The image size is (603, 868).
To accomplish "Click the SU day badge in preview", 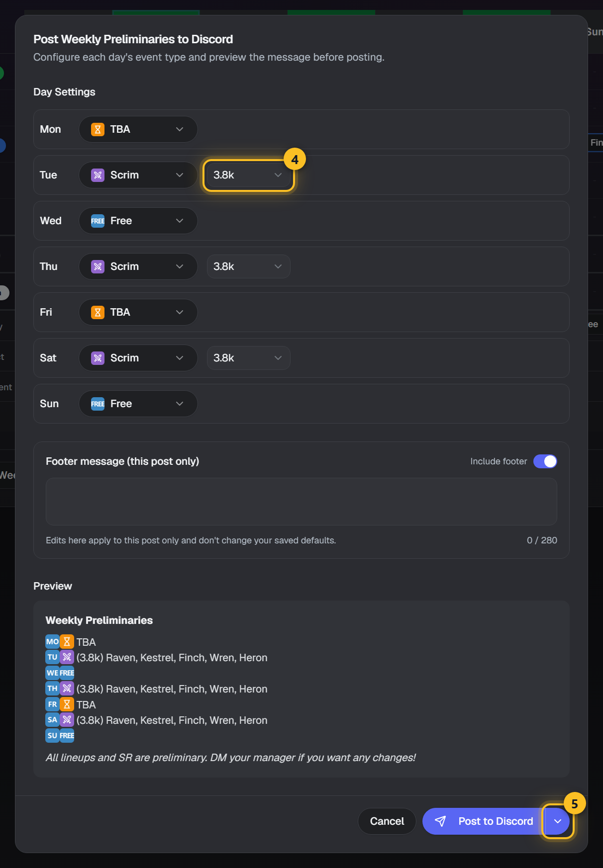I will click(52, 736).
